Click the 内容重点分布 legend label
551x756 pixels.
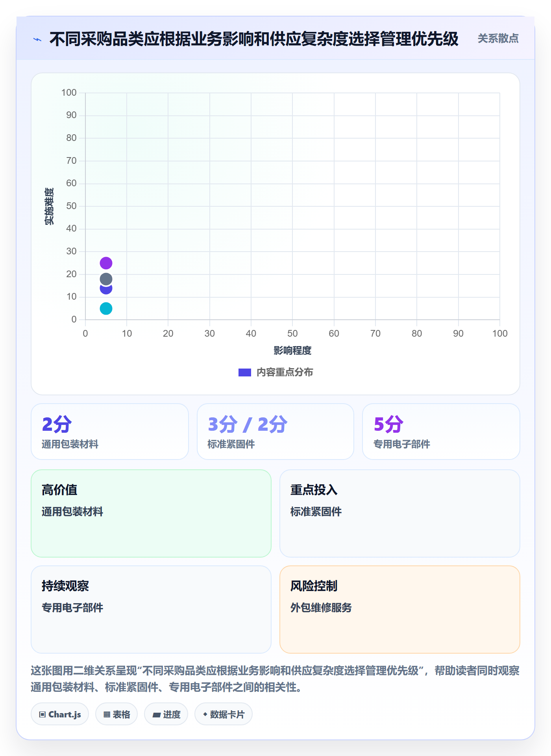(x=285, y=372)
